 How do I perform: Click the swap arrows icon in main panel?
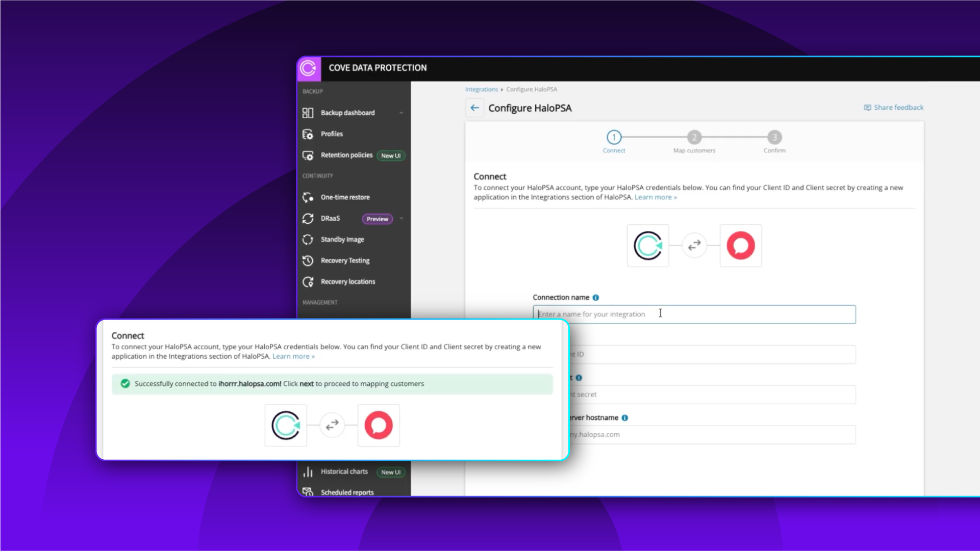click(694, 246)
